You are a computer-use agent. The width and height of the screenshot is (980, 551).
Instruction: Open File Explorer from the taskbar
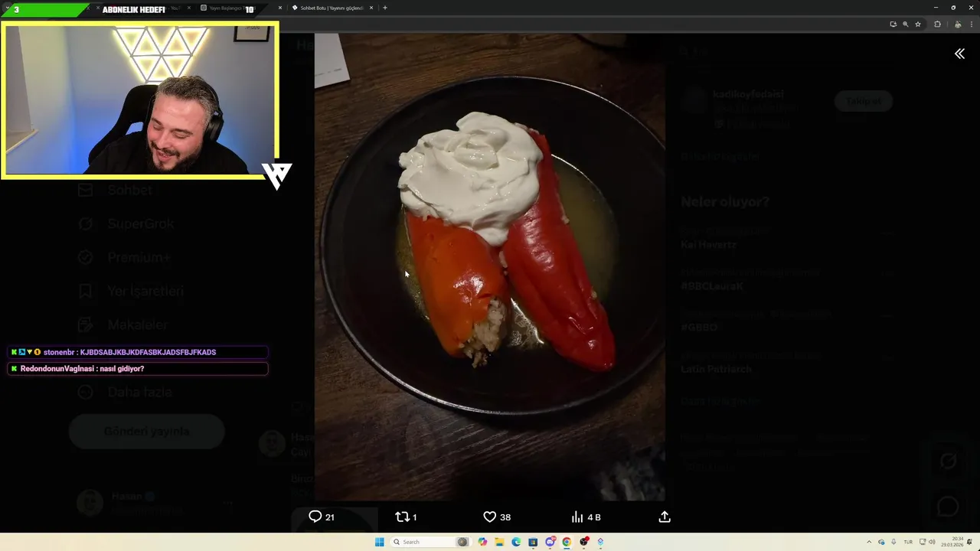pos(499,542)
